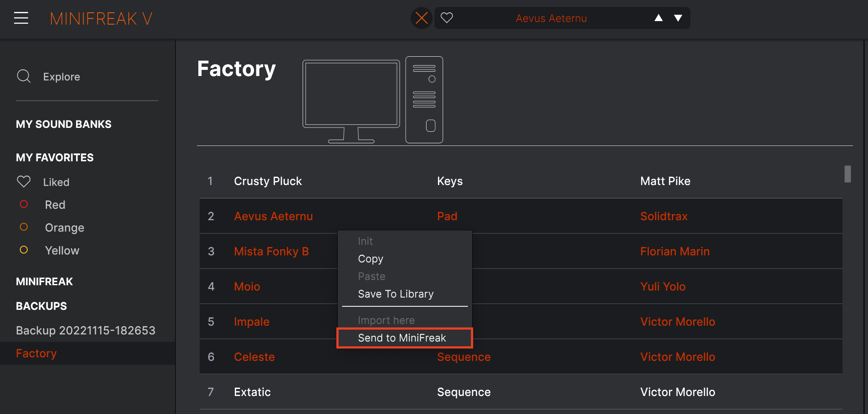Open the hamburger main menu
868x414 pixels.
coord(21,18)
